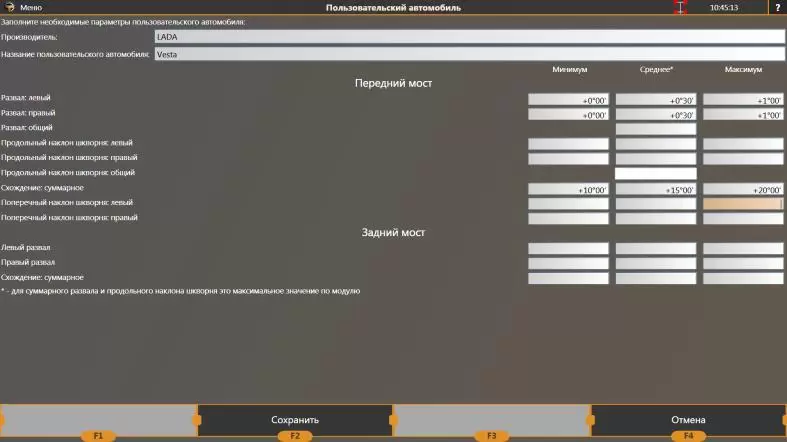Click the F2 key badge under Сохранить
Image resolution: width=787 pixels, height=442 pixels.
point(295,436)
